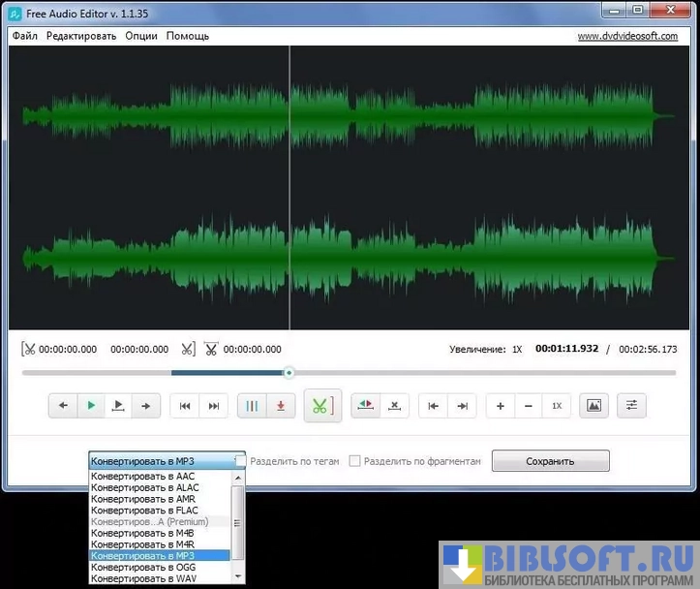Open the Опции menu

pos(141,36)
